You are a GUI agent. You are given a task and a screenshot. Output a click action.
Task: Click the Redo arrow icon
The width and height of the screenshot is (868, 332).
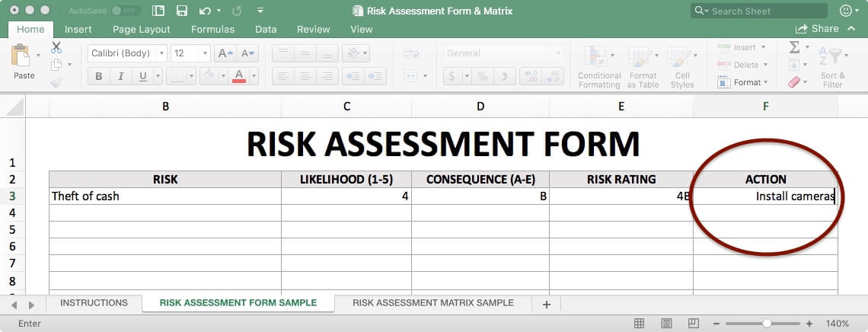coord(237,11)
